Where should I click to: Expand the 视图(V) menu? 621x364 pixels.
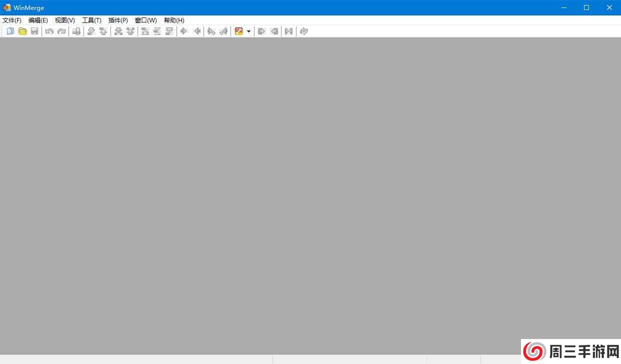pyautogui.click(x=64, y=20)
